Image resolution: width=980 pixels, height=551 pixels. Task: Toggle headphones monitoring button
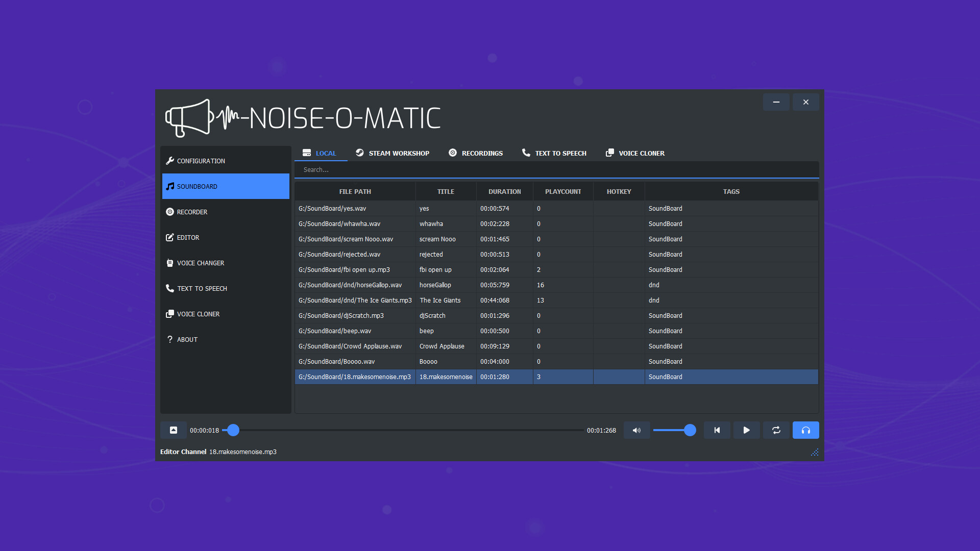point(805,430)
